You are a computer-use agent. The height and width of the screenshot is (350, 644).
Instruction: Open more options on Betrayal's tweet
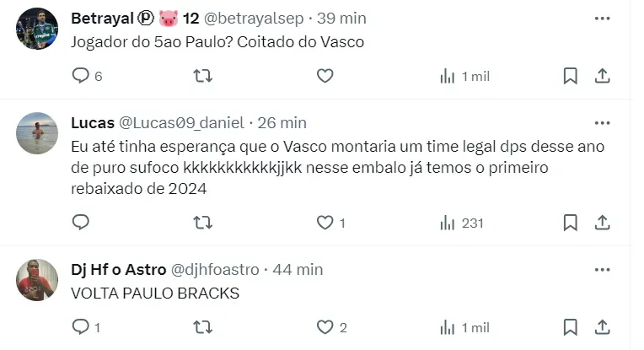[602, 18]
